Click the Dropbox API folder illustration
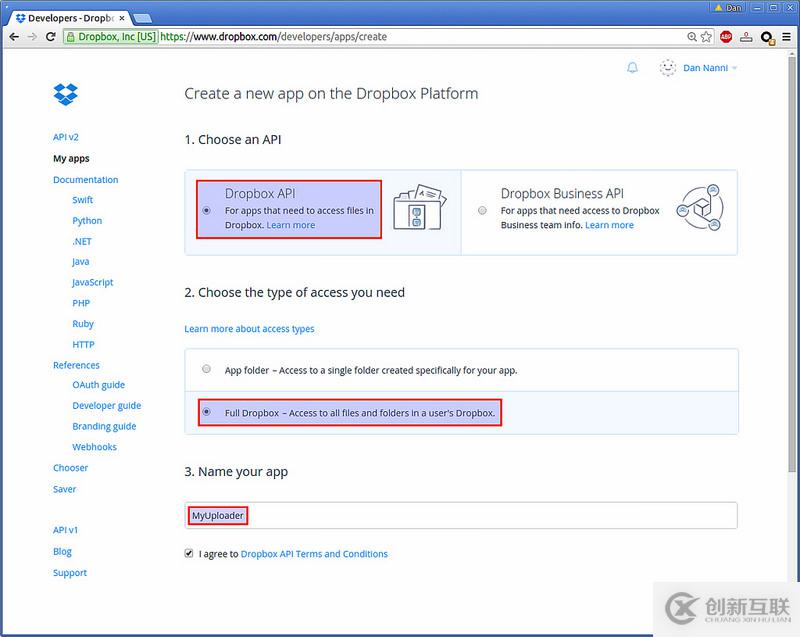Screen dimensions: 800x637 point(419,208)
